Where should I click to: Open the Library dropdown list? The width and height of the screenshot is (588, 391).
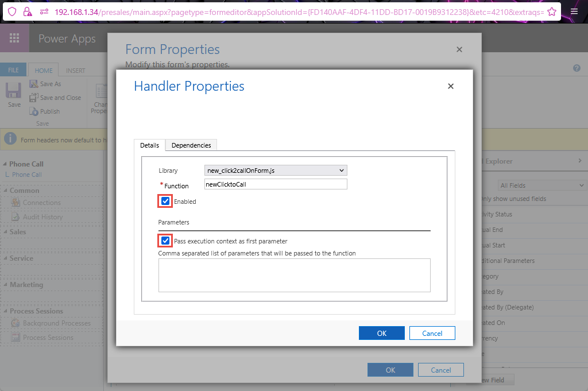(276, 171)
